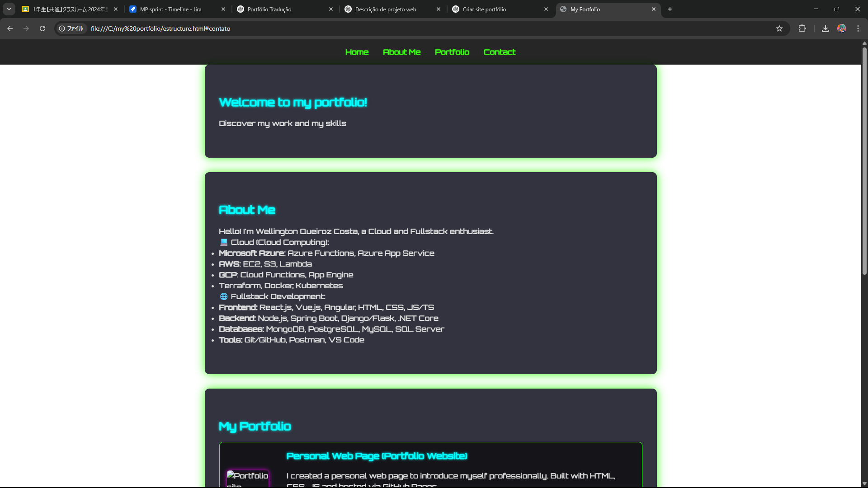
Task: Jump to the Portfolio nav link
Action: [x=452, y=52]
